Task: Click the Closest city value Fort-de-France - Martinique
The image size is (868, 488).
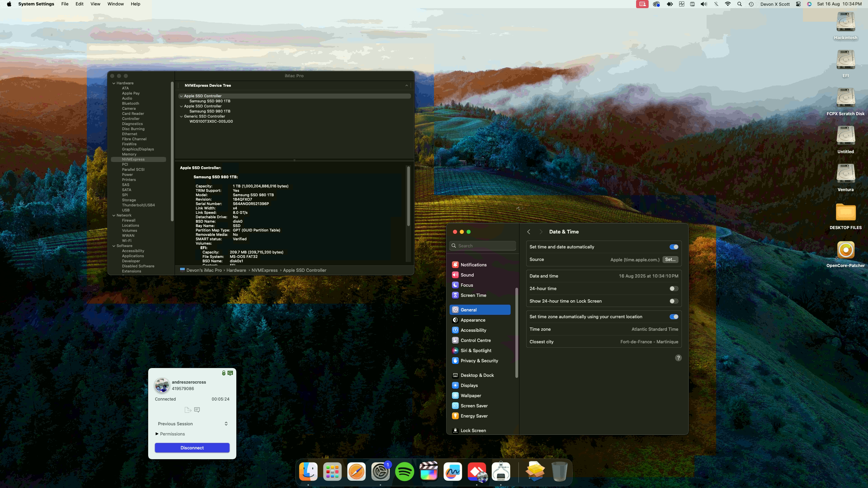Action: 649,342
